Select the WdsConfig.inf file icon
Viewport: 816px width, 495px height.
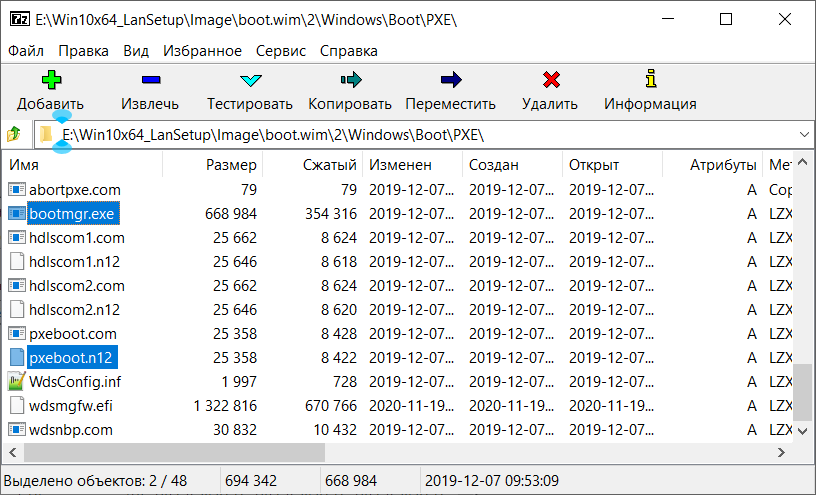(17, 382)
